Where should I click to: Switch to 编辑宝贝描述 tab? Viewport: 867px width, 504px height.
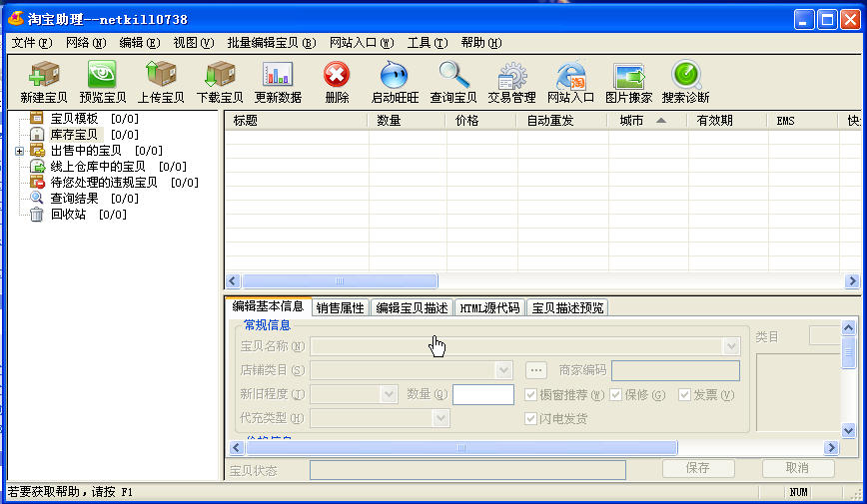pyautogui.click(x=412, y=307)
